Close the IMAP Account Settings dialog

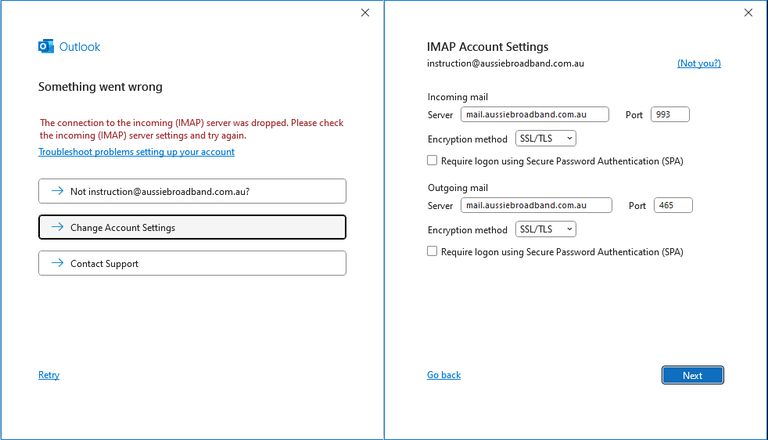pyautogui.click(x=748, y=13)
